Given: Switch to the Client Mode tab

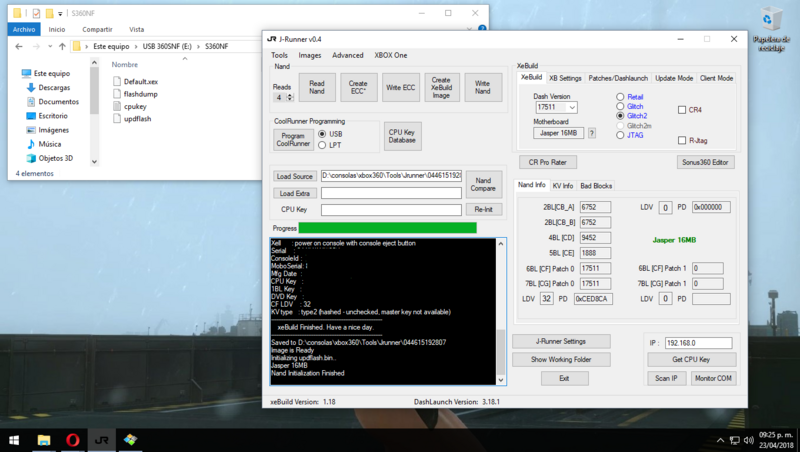Looking at the screenshot, I should tap(716, 78).
